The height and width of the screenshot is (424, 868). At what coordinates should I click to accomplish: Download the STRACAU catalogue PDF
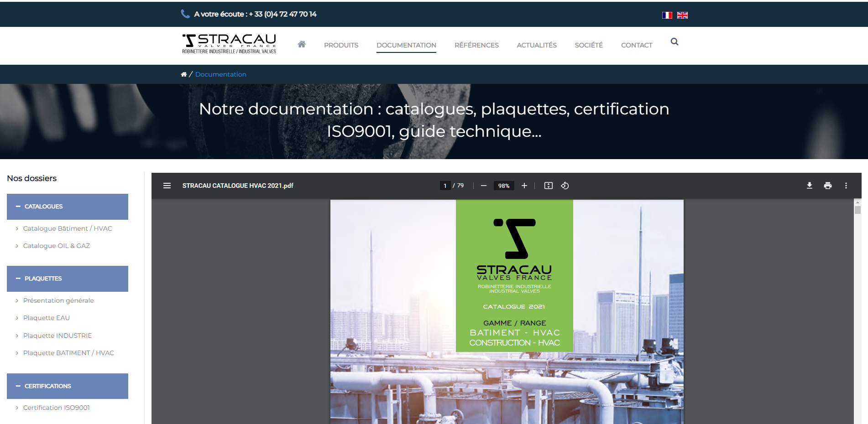[x=810, y=186]
